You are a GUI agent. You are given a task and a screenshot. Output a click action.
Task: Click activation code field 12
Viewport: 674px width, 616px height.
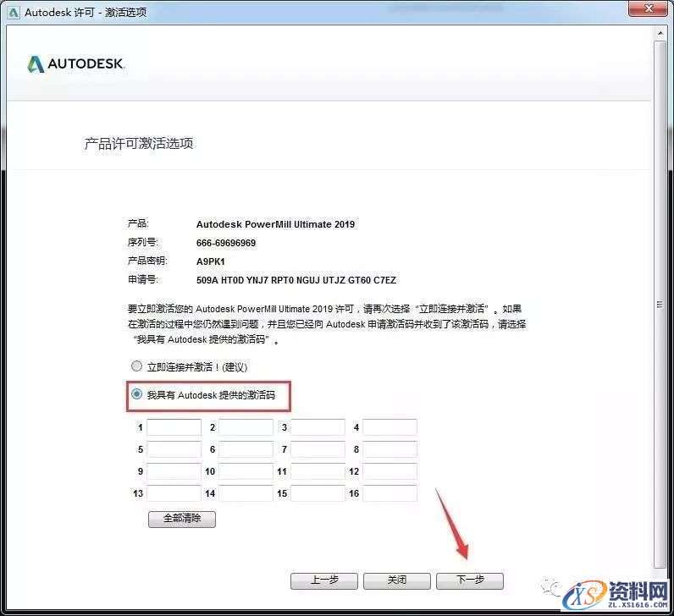[389, 471]
